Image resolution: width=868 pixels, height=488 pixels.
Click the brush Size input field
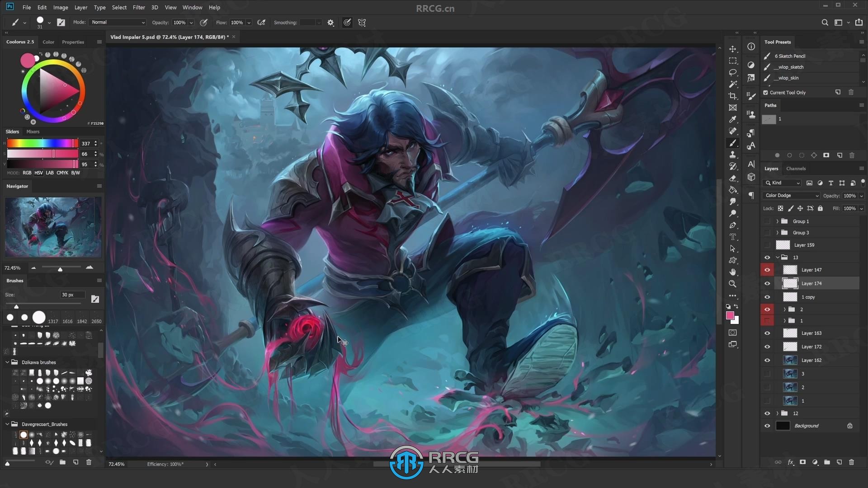(73, 295)
